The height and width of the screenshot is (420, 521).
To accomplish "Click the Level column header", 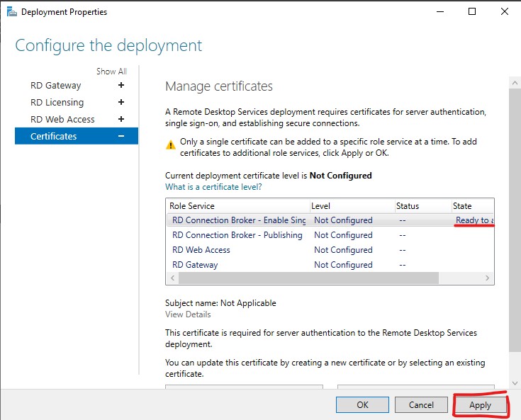I will [x=352, y=206].
